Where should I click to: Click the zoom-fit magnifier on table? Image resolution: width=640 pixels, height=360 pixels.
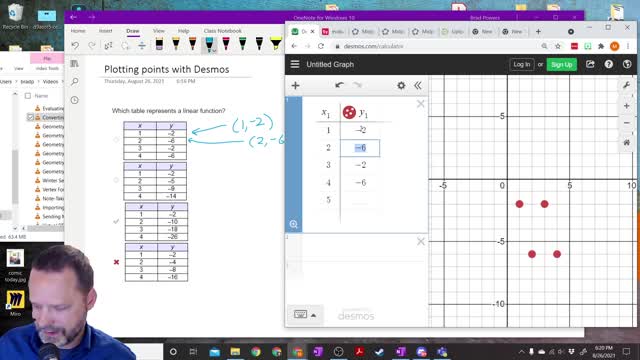tap(293, 224)
